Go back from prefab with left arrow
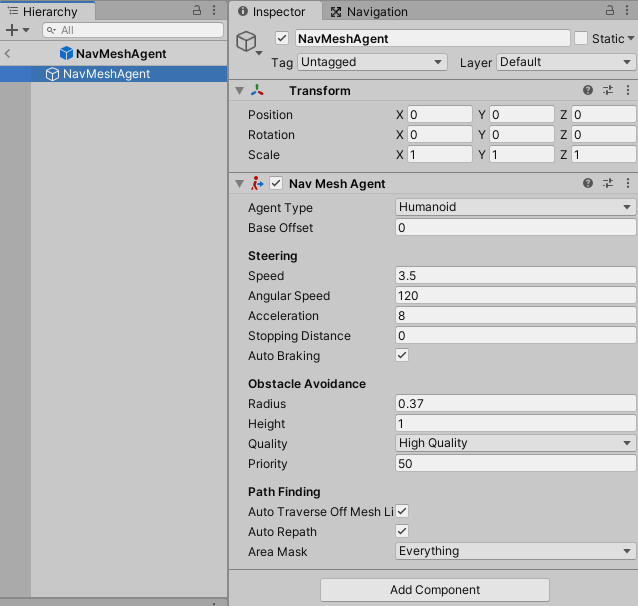This screenshot has width=638, height=606. (x=7, y=53)
